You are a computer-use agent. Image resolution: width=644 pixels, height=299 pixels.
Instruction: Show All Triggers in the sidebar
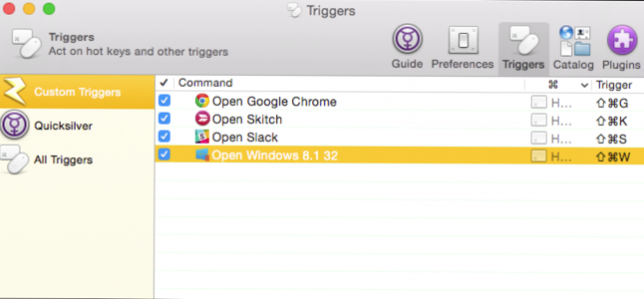pos(63,160)
